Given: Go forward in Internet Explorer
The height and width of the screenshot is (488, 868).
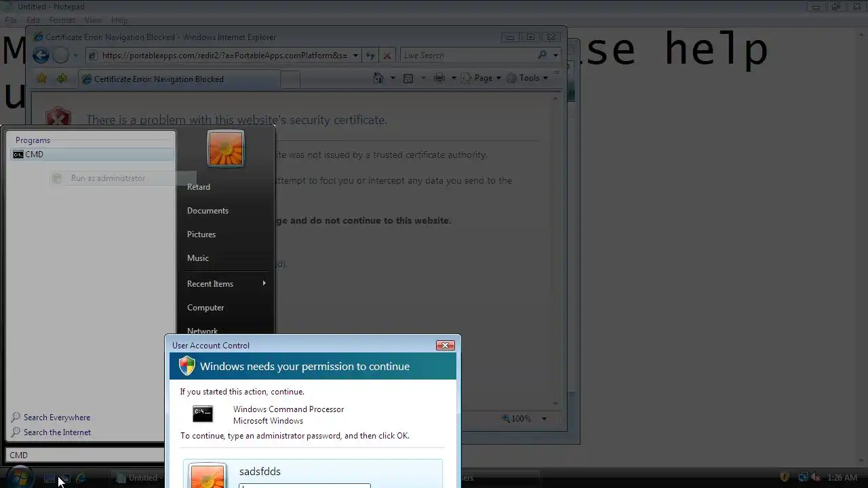Looking at the screenshot, I should [60, 56].
